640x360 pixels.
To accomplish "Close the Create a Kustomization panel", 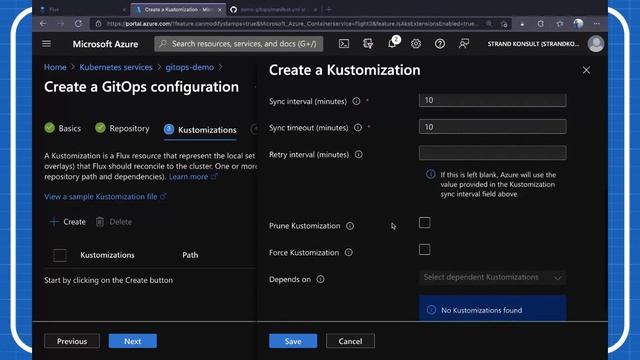I will click(586, 70).
